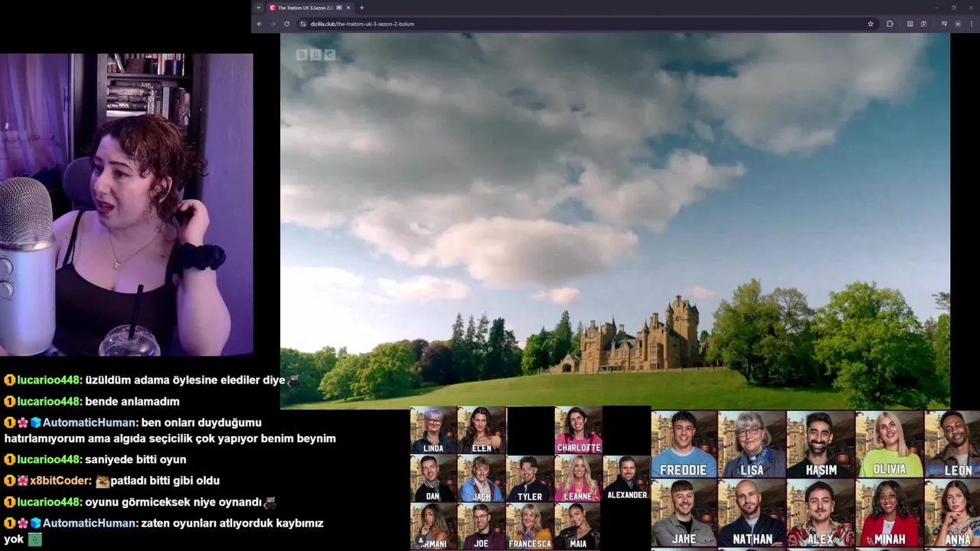Click chat message 'zaten oyunları atlıyorduk kaybımız yok'
The height and width of the screenshot is (551, 980).
[x=164, y=531]
